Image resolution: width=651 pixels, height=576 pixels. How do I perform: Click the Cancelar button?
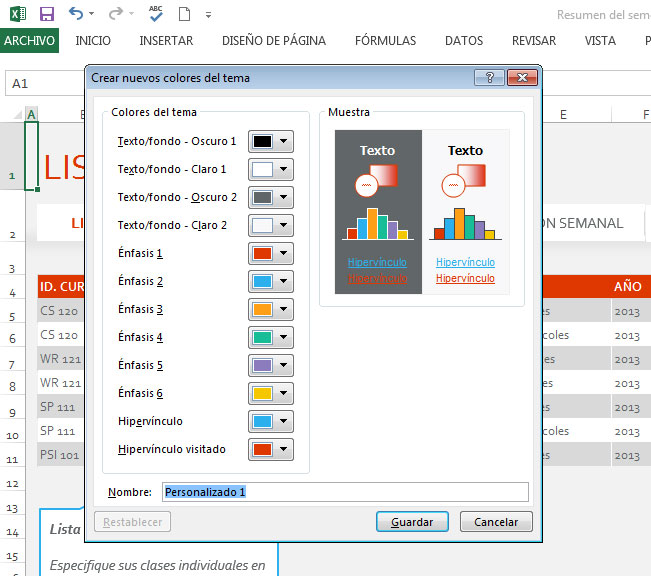point(496,522)
